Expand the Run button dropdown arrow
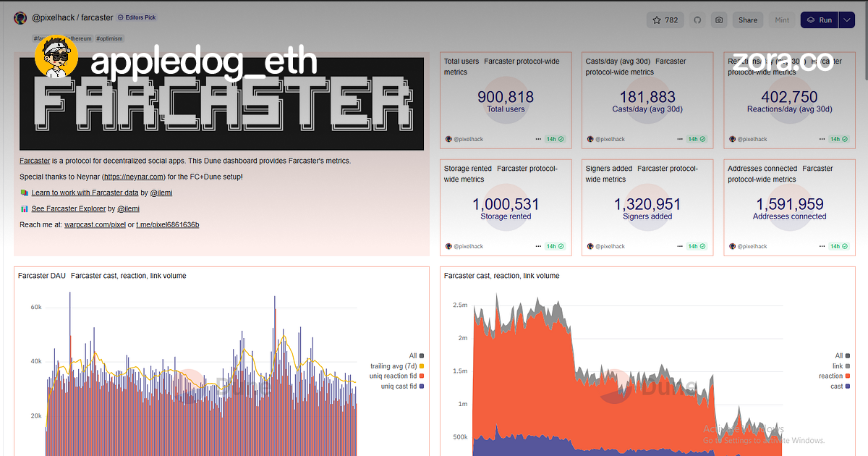868x456 pixels. [x=847, y=20]
